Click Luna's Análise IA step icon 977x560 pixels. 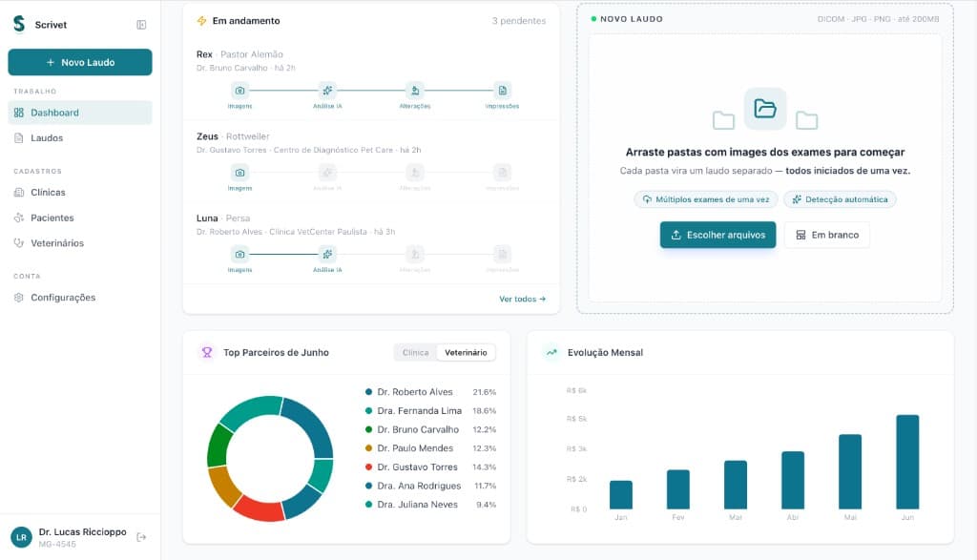coord(327,254)
